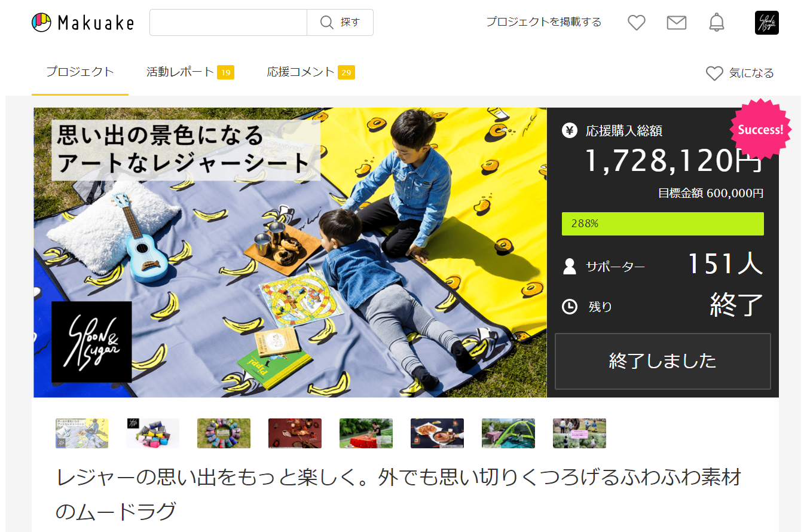Select the pizza on dark rug thumbnail
Image resolution: width=807 pixels, height=532 pixels.
click(x=437, y=433)
